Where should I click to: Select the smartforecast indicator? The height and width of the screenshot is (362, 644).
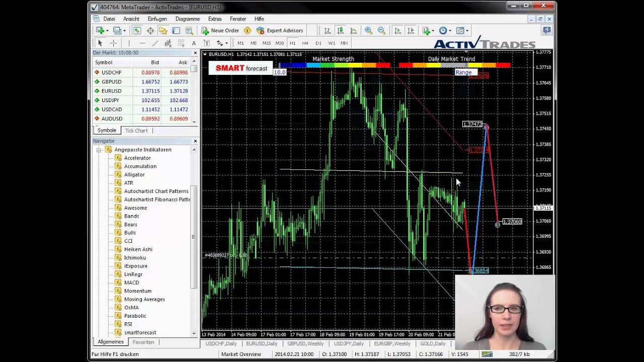[140, 333]
